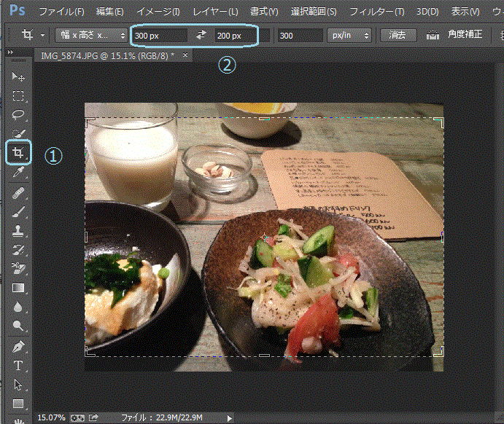
Task: Select the Quick Selection tool
Action: [18, 133]
